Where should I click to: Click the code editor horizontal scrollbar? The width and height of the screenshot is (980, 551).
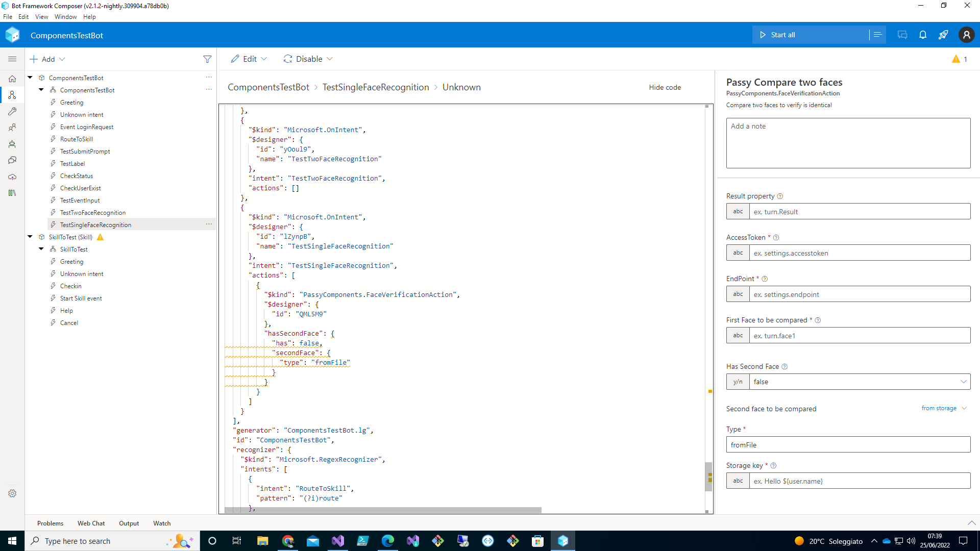(383, 510)
